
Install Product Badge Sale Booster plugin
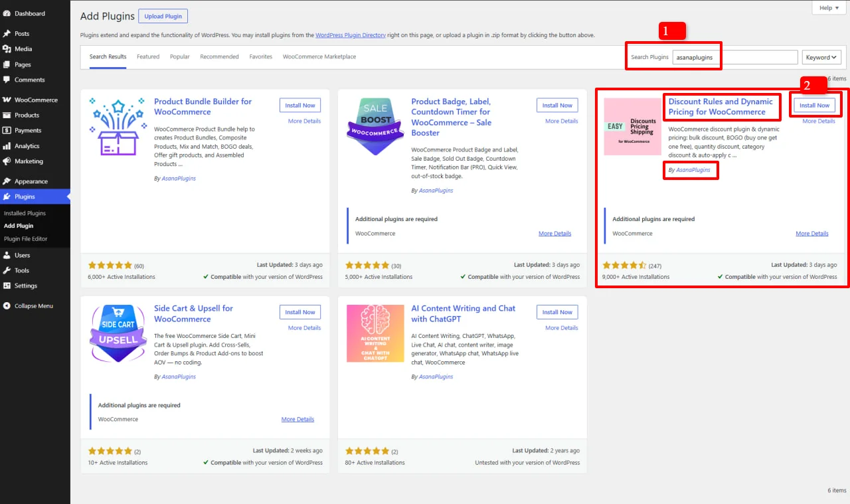[x=557, y=106]
